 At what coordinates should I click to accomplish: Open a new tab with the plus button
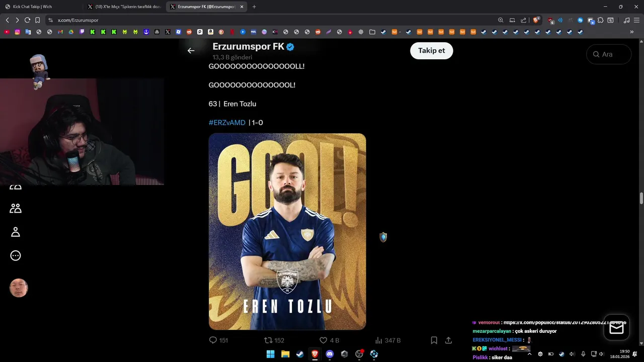(254, 7)
